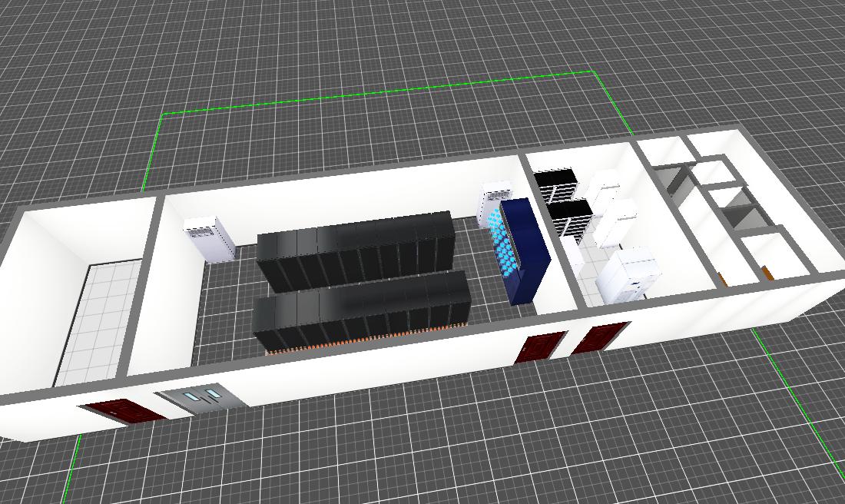This screenshot has height=504, width=845.
Task: Click the white air conditioner unit near left wall
Action: 209,238
